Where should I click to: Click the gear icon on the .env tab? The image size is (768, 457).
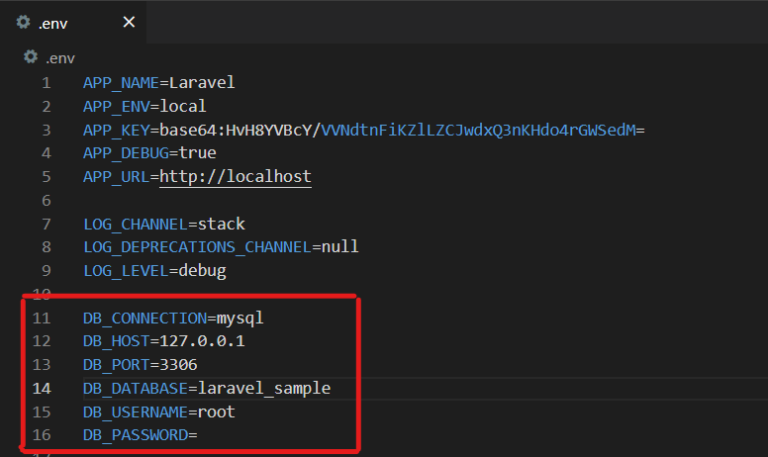pyautogui.click(x=23, y=21)
